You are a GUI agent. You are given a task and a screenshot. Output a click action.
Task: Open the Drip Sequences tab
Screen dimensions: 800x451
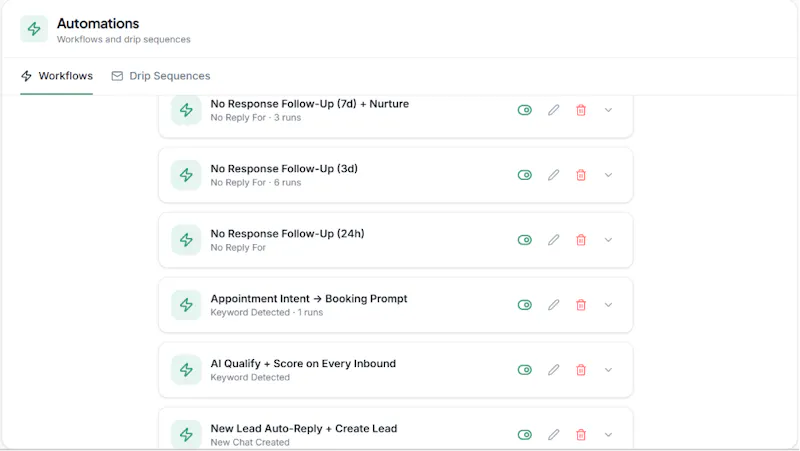click(161, 76)
